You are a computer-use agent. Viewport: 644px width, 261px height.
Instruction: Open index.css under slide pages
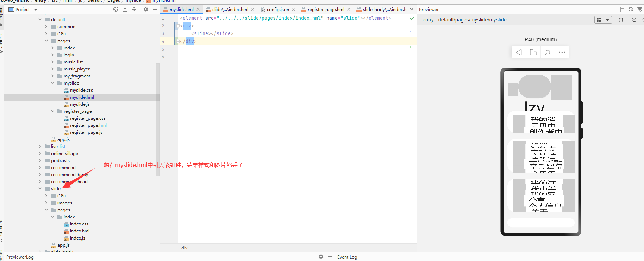(79, 224)
